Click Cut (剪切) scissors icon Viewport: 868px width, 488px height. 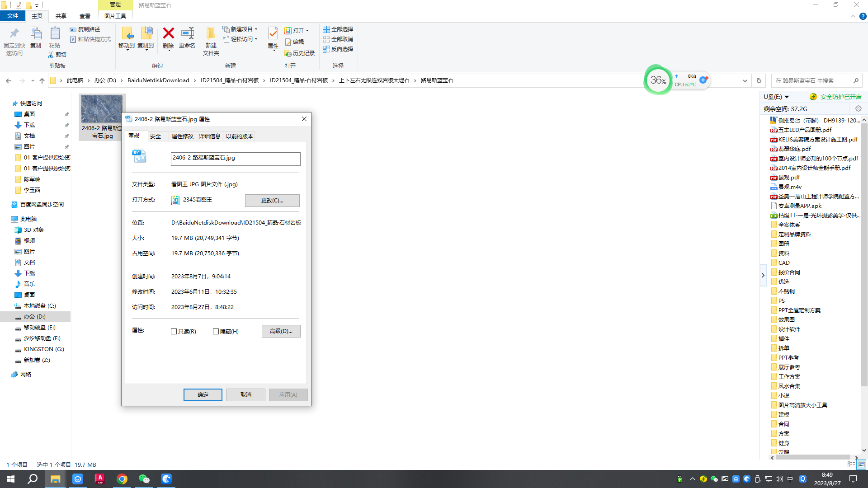(57, 55)
